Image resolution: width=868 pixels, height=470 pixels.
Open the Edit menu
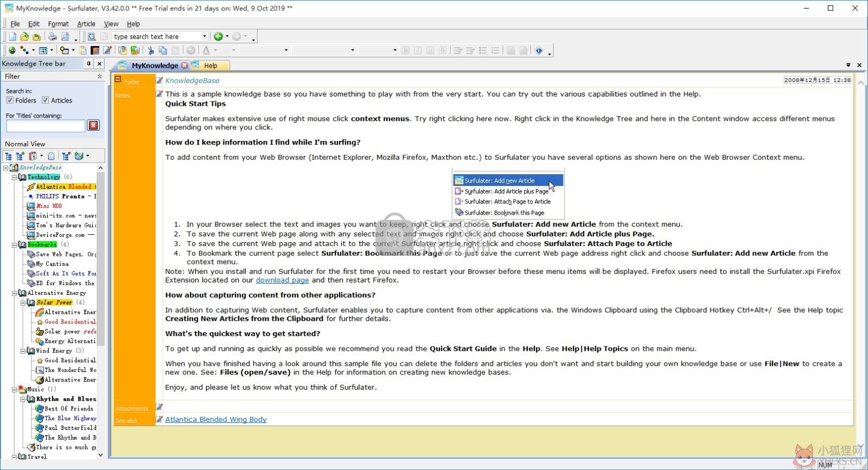click(x=34, y=24)
